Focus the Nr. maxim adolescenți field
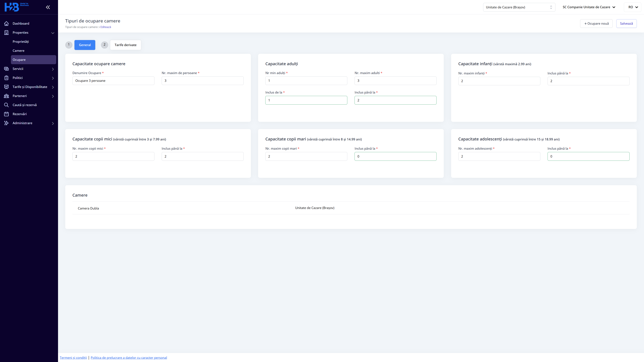 [499, 156]
